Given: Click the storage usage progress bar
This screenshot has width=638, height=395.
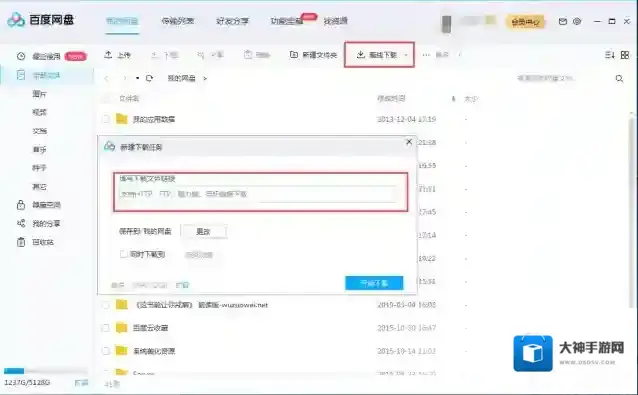Looking at the screenshot, I should click(46, 371).
